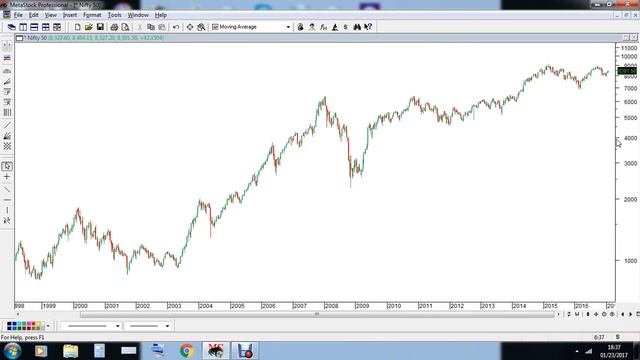
Task: Click the New document icon
Action: pos(77,27)
